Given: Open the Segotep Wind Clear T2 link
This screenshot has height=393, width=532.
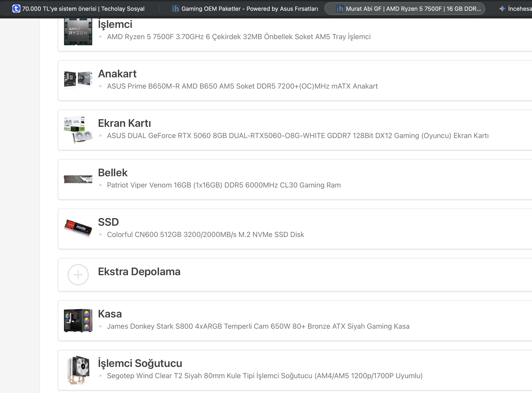Looking at the screenshot, I should tap(265, 376).
